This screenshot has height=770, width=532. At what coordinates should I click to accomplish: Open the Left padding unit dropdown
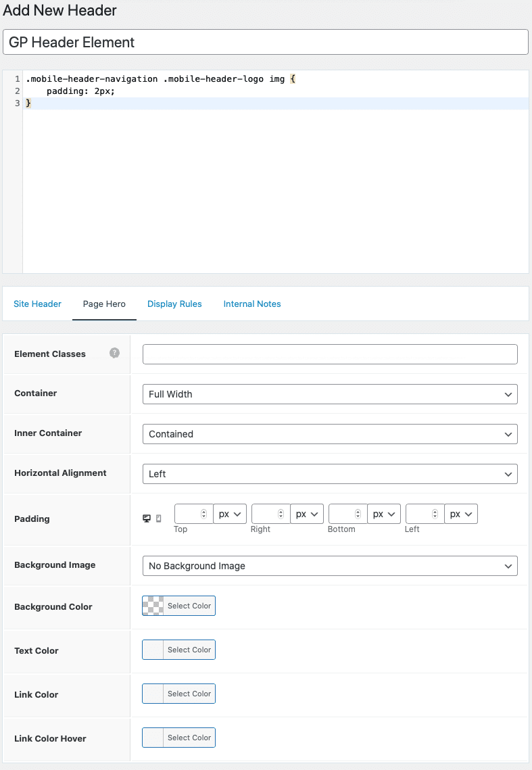[x=460, y=514]
